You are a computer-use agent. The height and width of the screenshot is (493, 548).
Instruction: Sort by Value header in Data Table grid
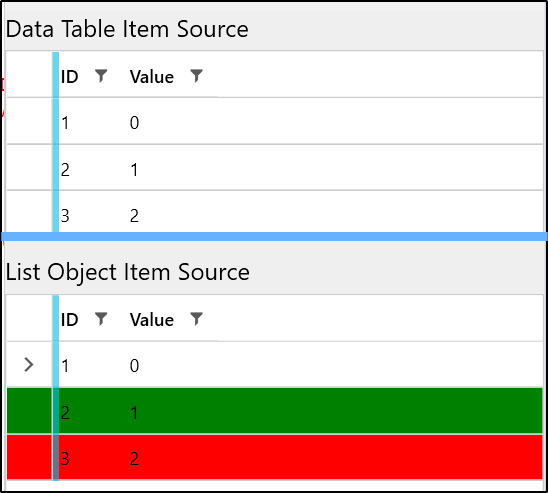[152, 77]
